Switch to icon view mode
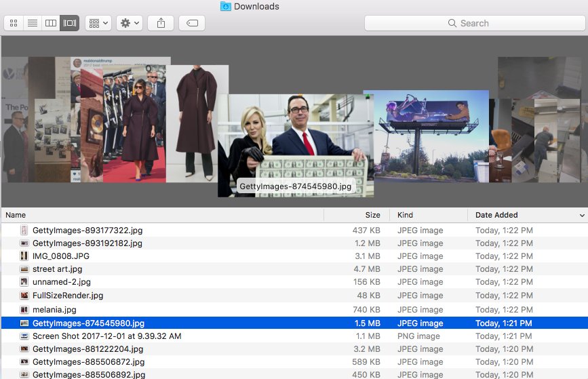 tap(14, 23)
